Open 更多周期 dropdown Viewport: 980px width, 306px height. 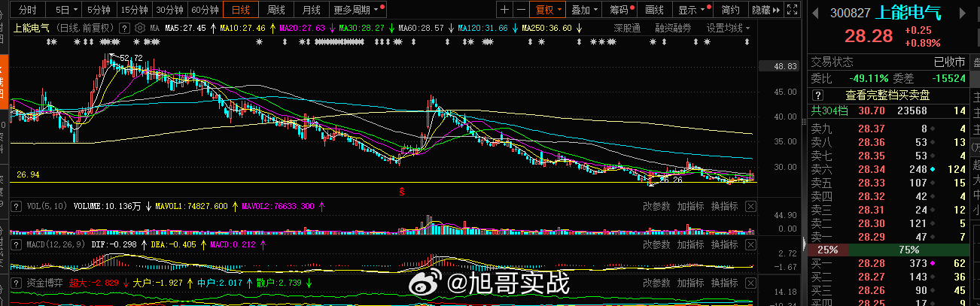pos(357,10)
